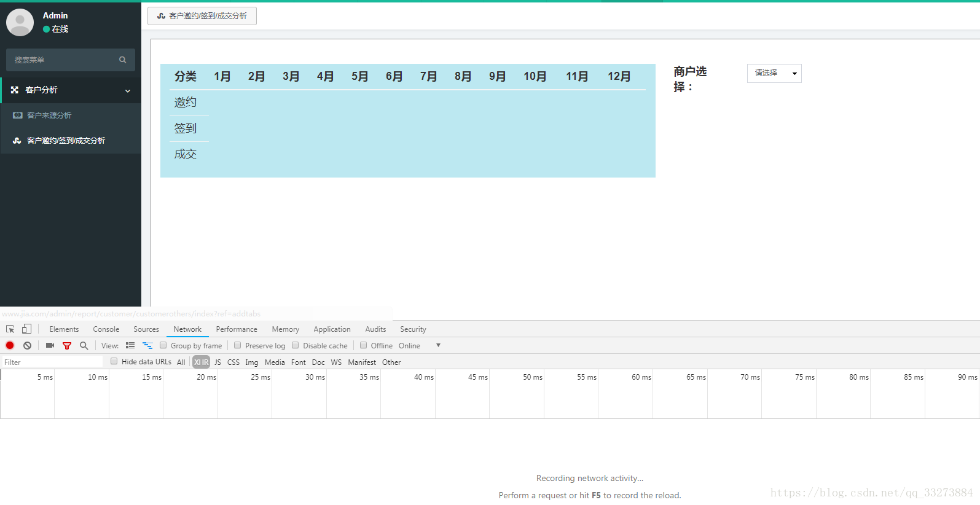
Task: Click the 签到 row label
Action: pos(186,128)
